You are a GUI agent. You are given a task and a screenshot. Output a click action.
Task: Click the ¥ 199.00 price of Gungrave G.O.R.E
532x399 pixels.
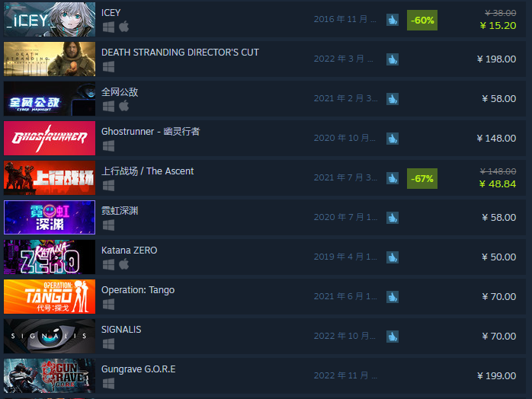pos(496,375)
